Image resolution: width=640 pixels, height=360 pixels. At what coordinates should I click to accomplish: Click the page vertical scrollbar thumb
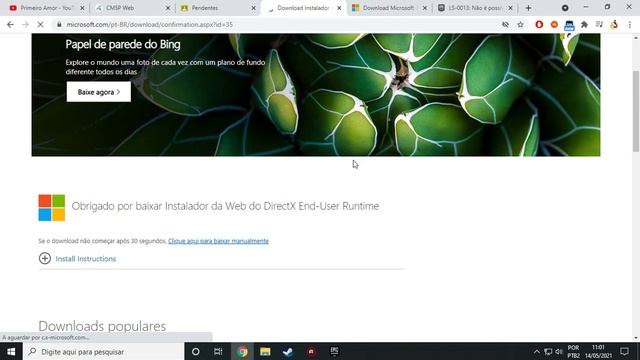point(636,111)
